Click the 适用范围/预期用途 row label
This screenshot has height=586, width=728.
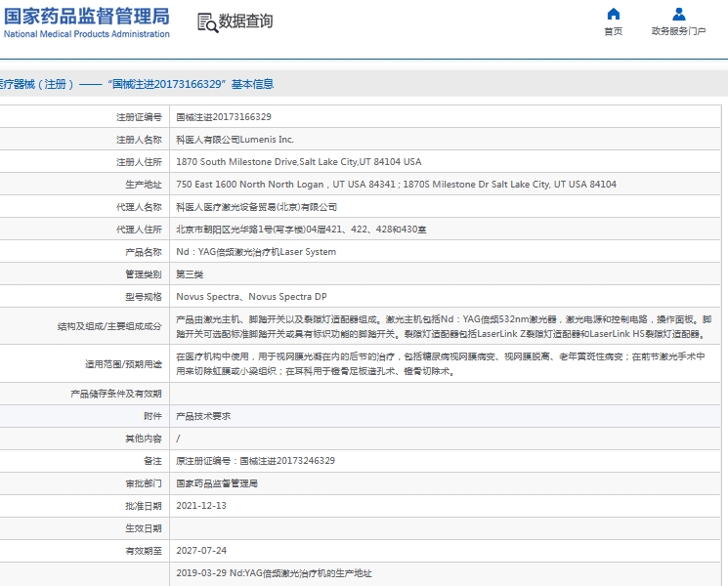click(x=123, y=364)
